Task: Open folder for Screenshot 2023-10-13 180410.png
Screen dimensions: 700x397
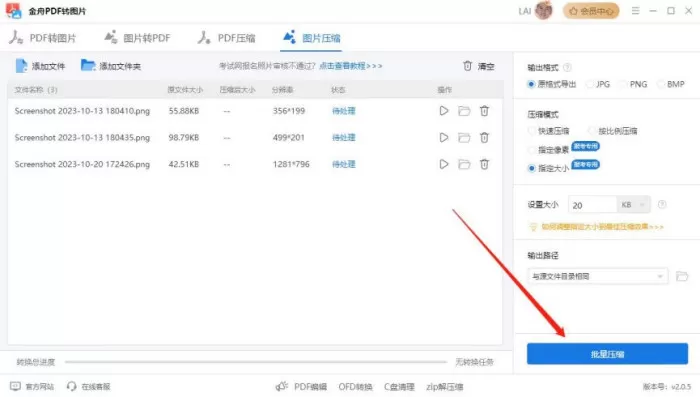Action: pos(464,111)
